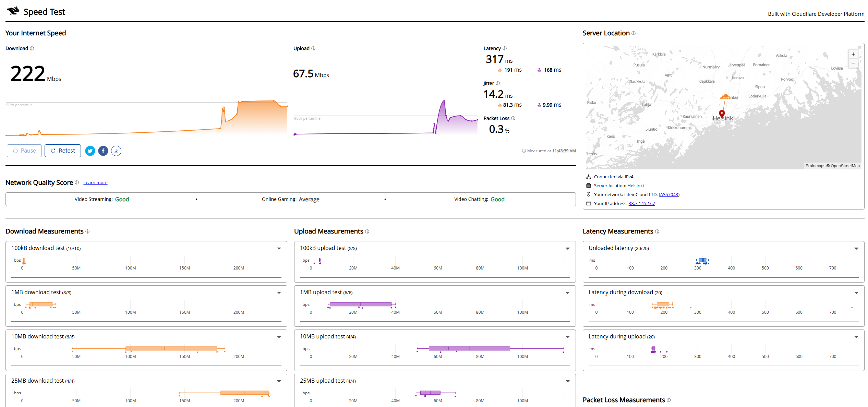
Task: Zoom out on the server map
Action: click(x=853, y=63)
